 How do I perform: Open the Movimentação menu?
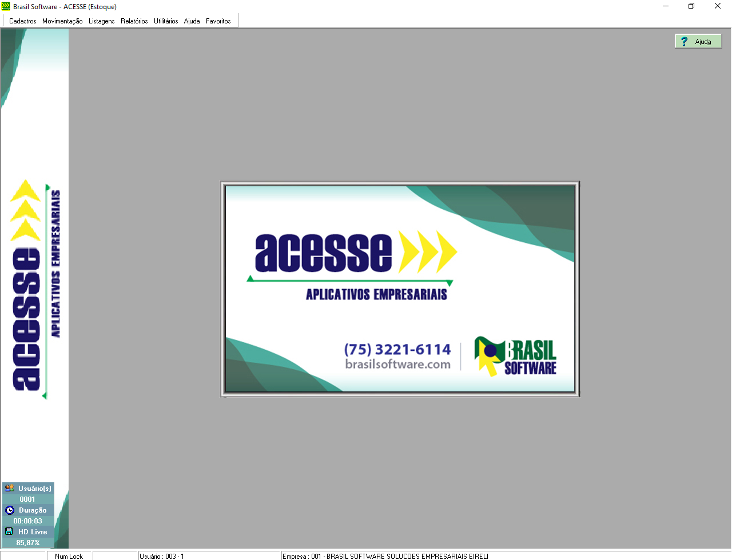pos(62,21)
